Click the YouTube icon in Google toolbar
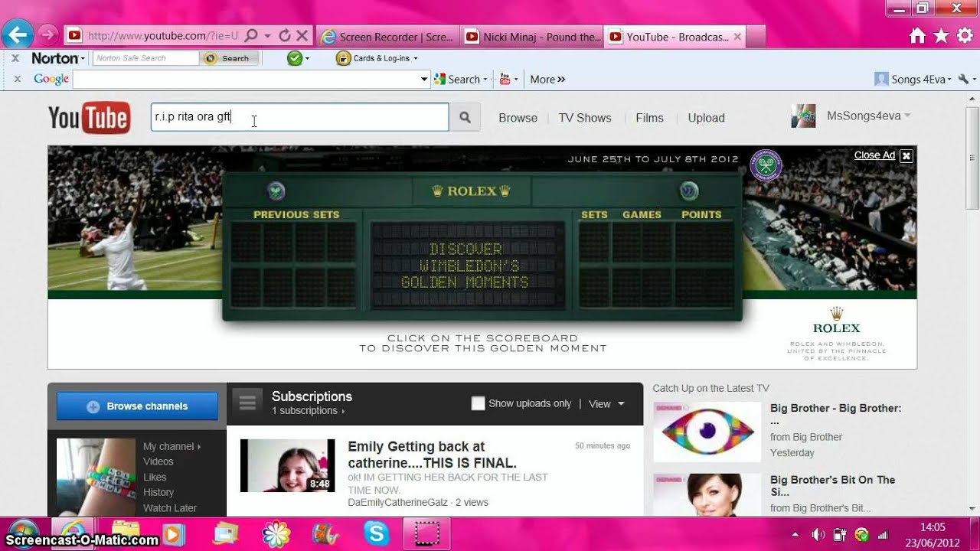The height and width of the screenshot is (551, 980). point(505,79)
